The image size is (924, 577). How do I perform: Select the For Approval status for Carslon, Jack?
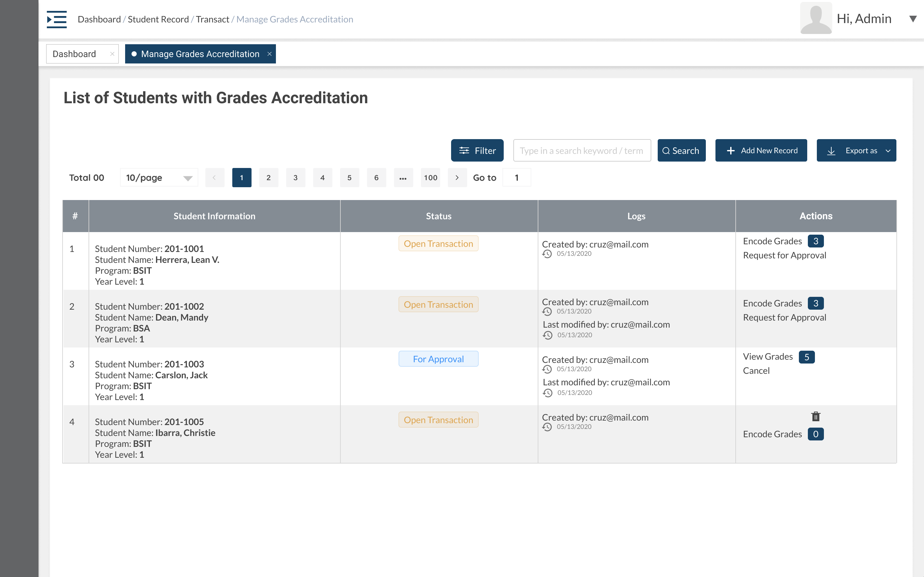click(x=438, y=359)
